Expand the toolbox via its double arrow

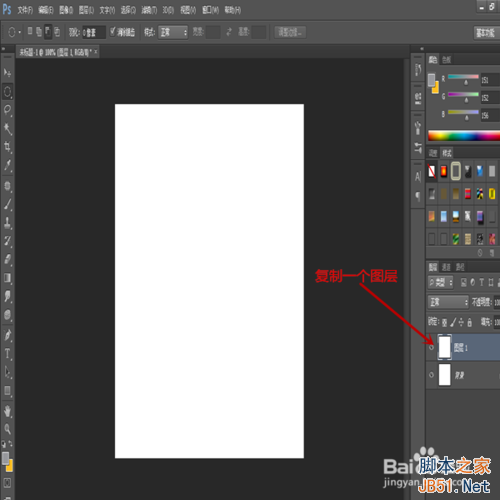click(3, 49)
